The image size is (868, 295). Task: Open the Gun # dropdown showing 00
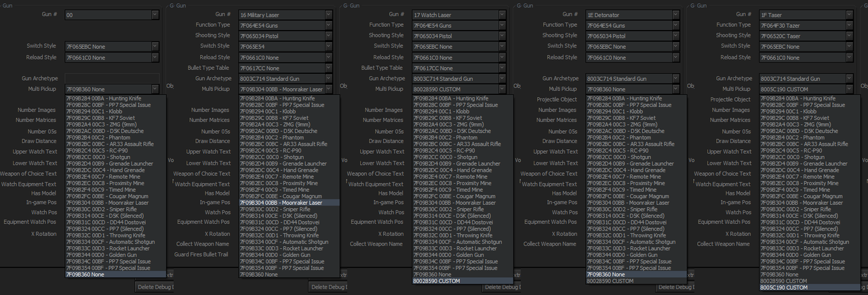coord(112,14)
